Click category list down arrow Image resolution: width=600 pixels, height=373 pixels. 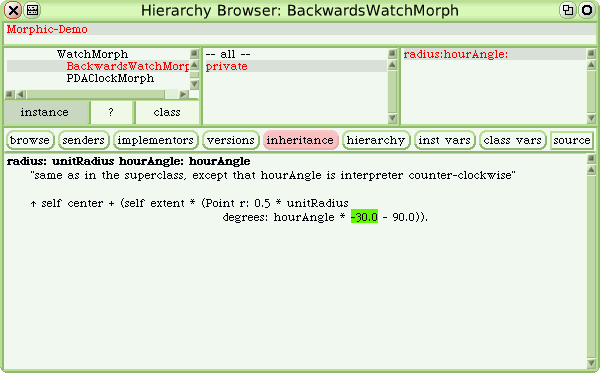pos(392,118)
